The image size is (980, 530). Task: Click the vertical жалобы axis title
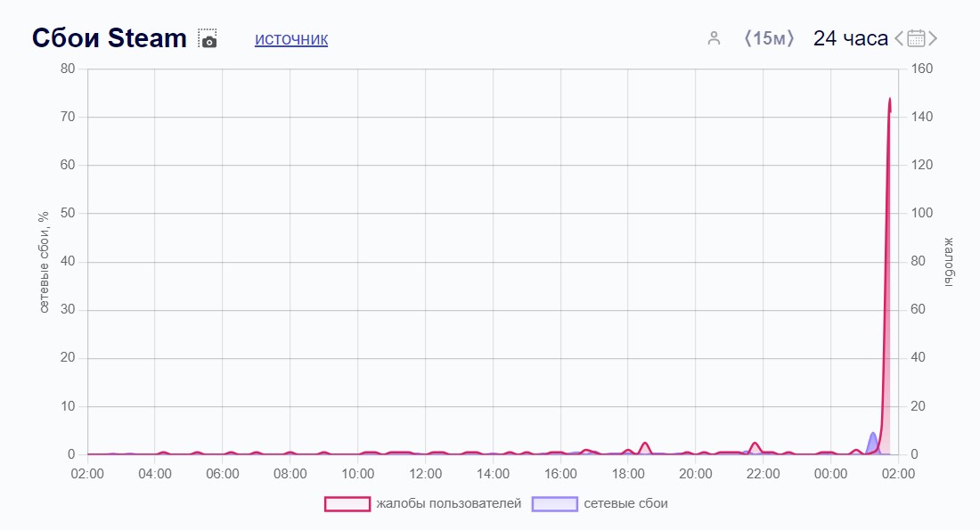pos(949,262)
